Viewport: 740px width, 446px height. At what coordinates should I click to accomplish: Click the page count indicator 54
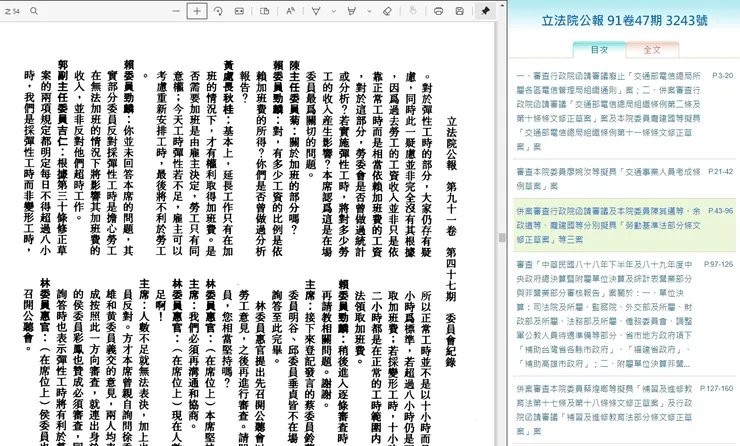(x=13, y=11)
